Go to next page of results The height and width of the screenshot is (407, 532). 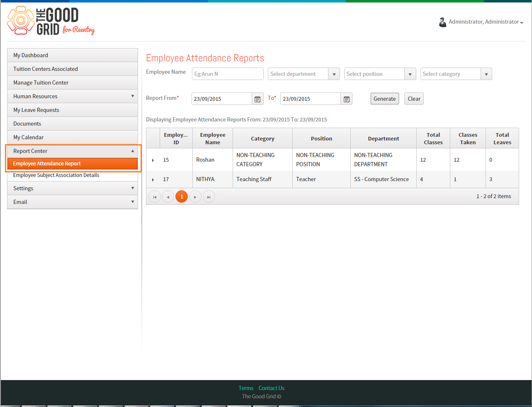pos(195,197)
